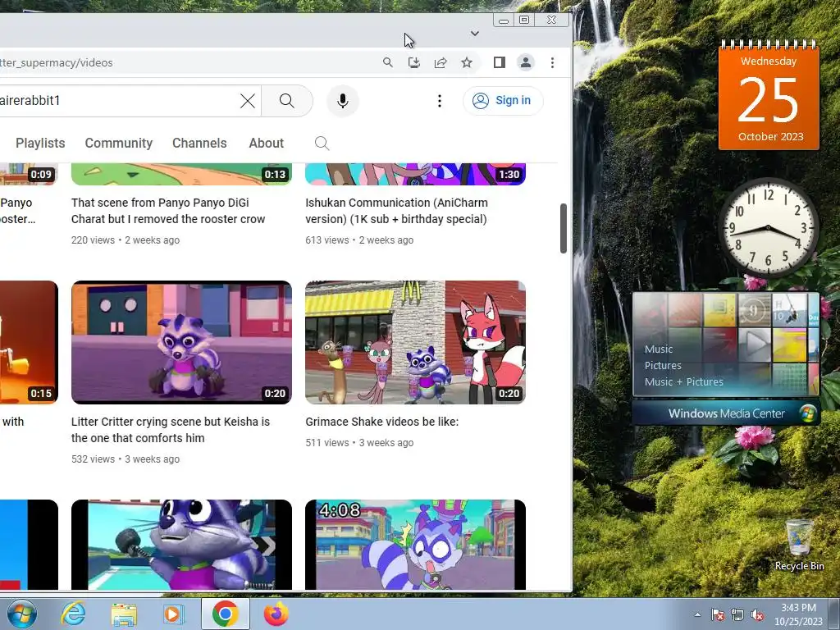The width and height of the screenshot is (840, 630).
Task: Click the address bar URL text
Action: tap(57, 62)
